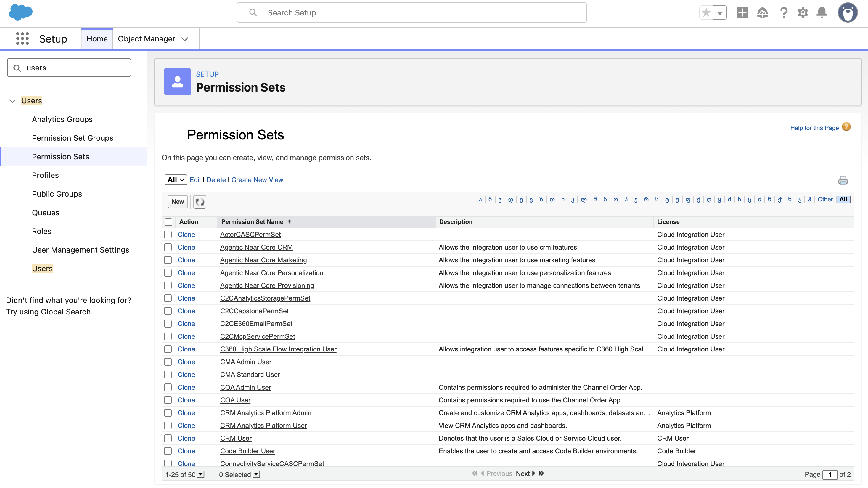Image resolution: width=868 pixels, height=488 pixels.
Task: Click the Search Setup field
Action: click(412, 12)
